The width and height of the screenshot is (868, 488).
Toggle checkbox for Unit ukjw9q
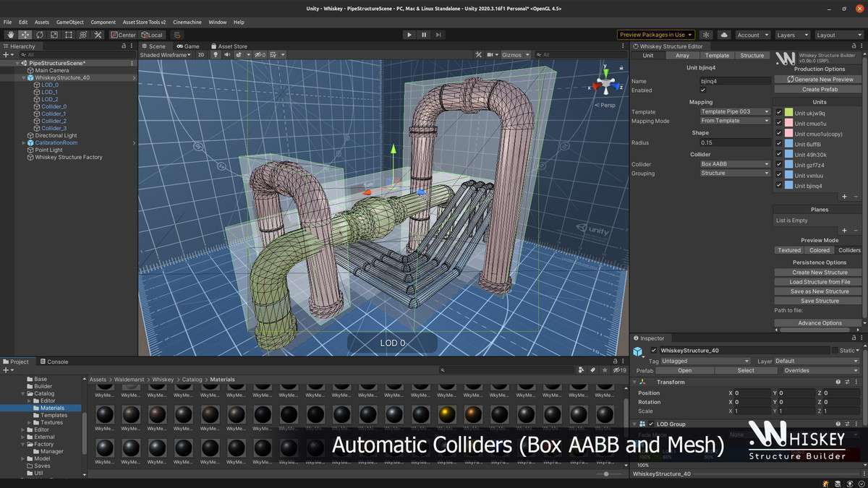(778, 113)
